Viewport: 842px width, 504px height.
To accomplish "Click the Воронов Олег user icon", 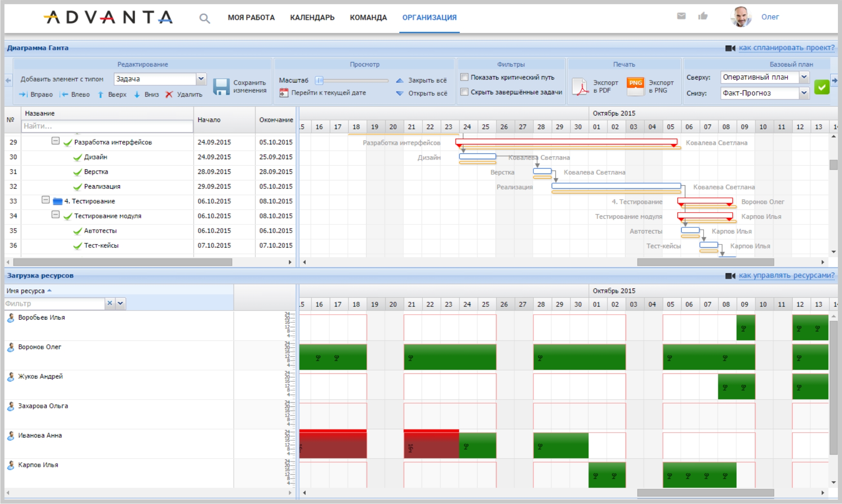I will (x=11, y=347).
